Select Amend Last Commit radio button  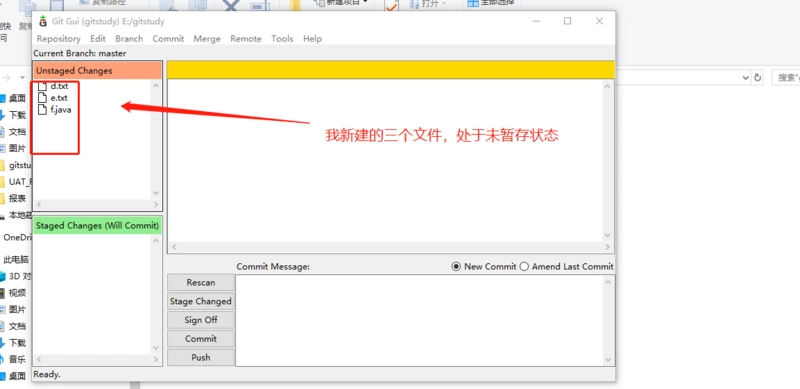tap(524, 266)
